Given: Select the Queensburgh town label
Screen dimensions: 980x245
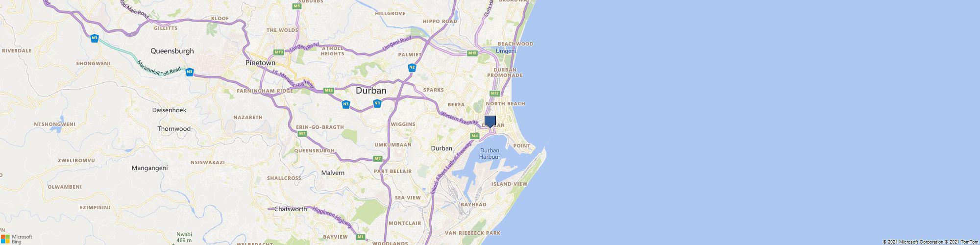Looking at the screenshot, I should pyautogui.click(x=172, y=51).
